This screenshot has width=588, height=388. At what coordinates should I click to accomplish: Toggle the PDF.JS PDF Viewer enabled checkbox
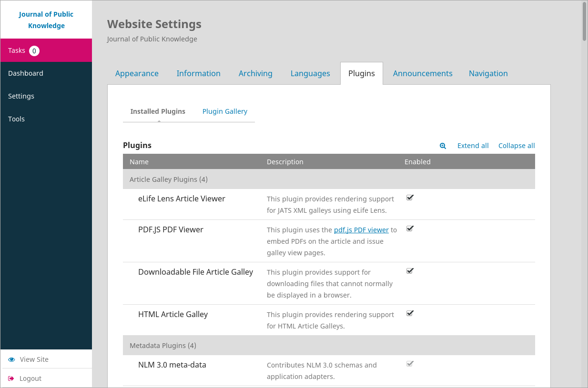pos(410,229)
